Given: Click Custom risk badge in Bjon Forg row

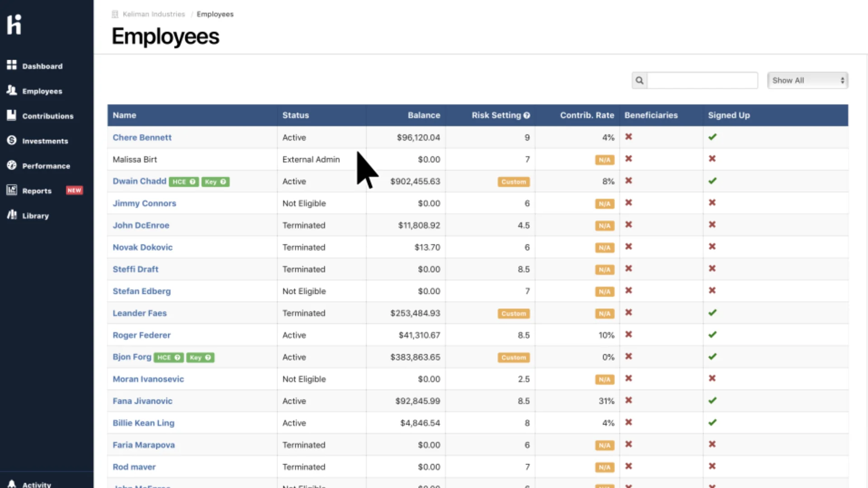Looking at the screenshot, I should [x=514, y=357].
